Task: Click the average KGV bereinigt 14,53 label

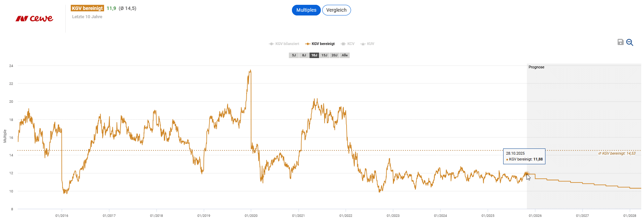Action: [x=617, y=153]
